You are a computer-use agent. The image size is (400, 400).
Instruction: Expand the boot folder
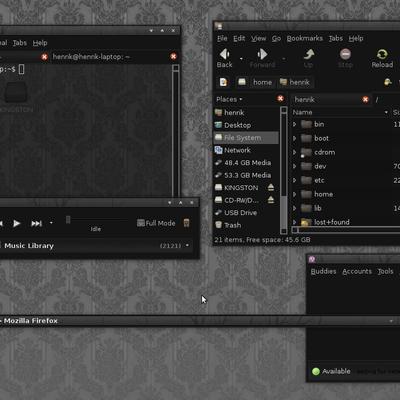(295, 138)
